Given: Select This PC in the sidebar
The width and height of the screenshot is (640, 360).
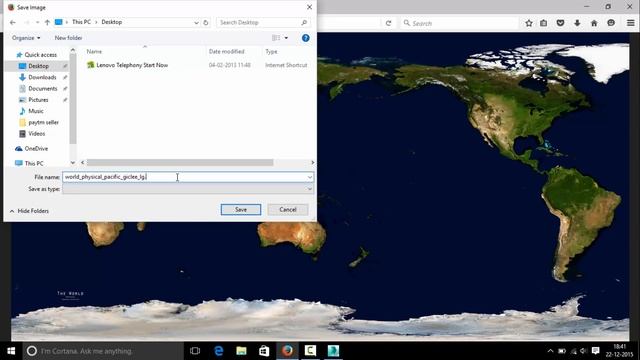Looking at the screenshot, I should 33,163.
